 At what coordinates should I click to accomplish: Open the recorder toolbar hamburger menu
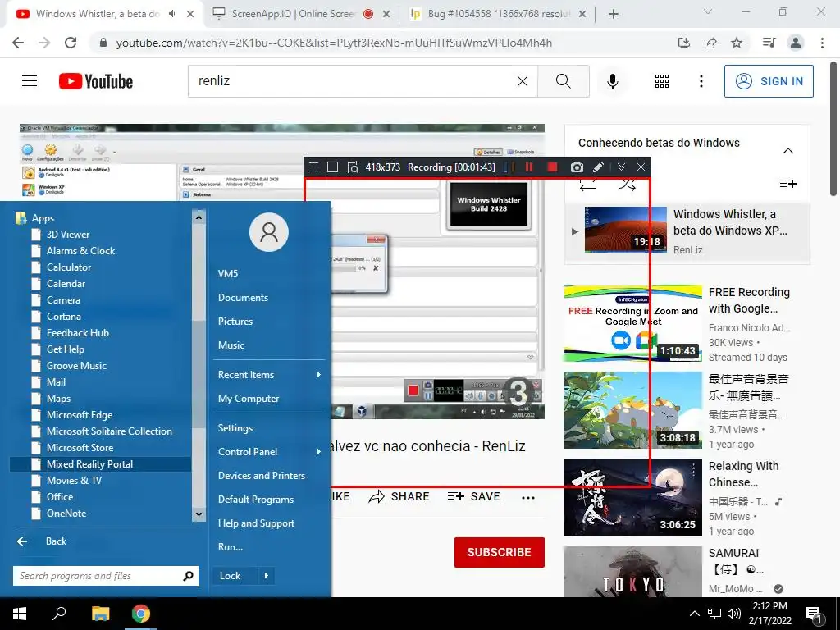[314, 167]
